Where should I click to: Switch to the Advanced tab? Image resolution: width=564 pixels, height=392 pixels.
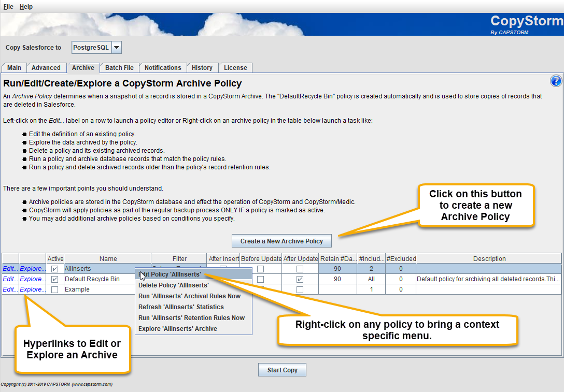tap(46, 67)
